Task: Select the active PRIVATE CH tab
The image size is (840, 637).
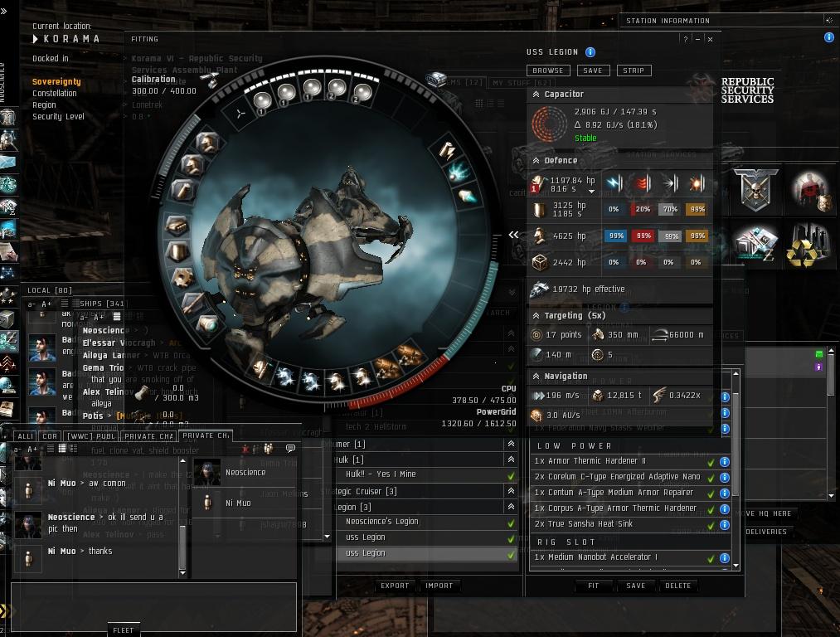Action: (x=206, y=435)
